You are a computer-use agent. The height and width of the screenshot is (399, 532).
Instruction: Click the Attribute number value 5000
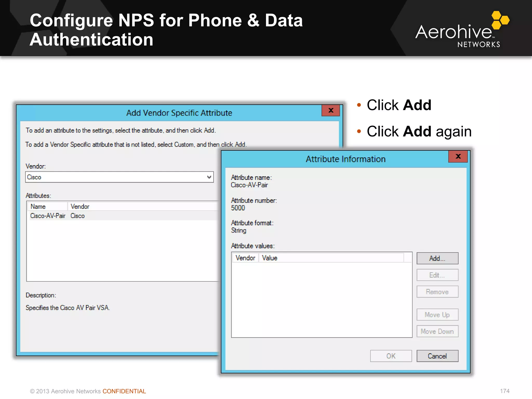click(238, 208)
